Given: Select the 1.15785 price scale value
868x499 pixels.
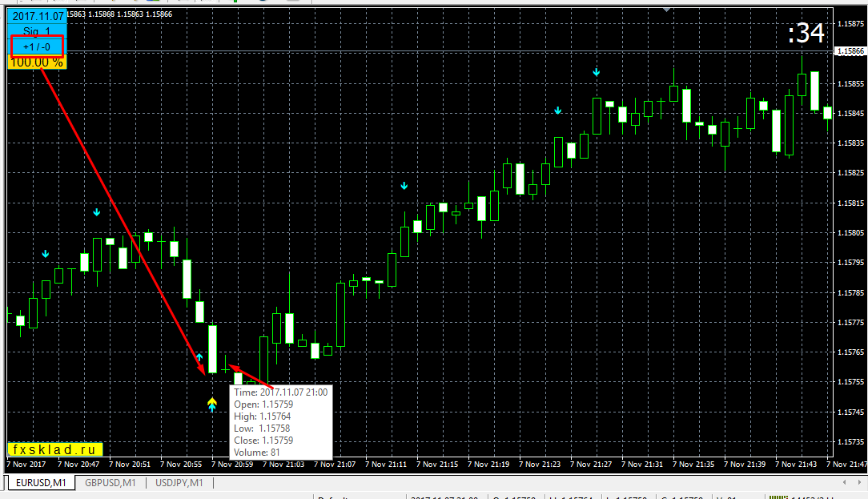Looking at the screenshot, I should 851,292.
